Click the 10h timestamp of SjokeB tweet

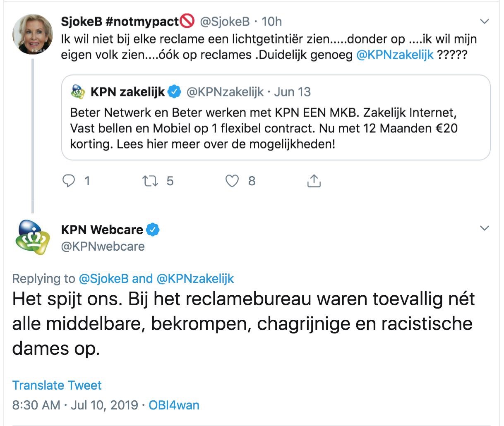[x=272, y=22]
